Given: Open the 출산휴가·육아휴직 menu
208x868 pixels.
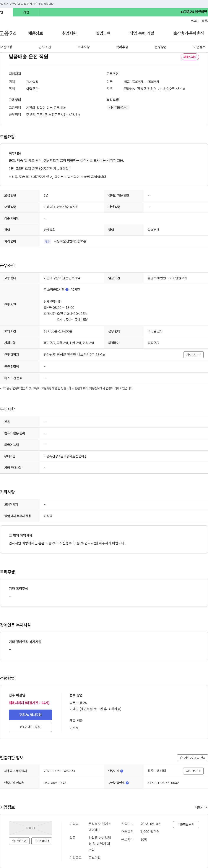Looking at the screenshot, I should pos(188,33).
